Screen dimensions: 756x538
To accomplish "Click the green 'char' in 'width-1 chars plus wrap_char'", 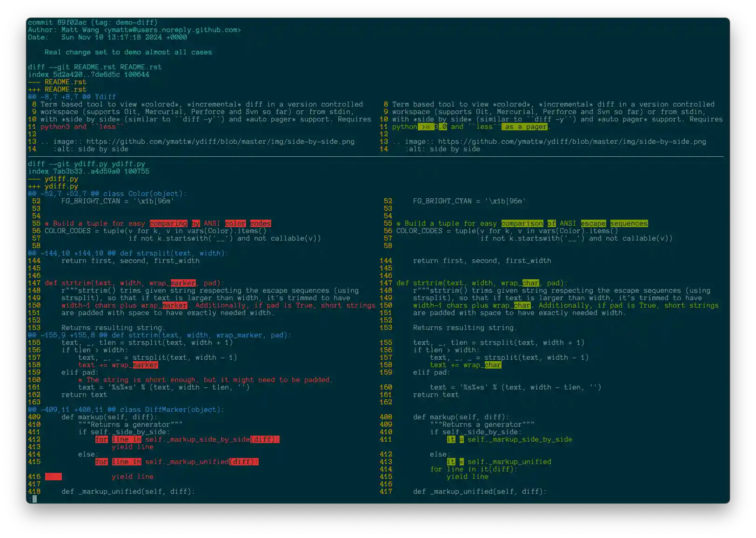I will [x=522, y=305].
